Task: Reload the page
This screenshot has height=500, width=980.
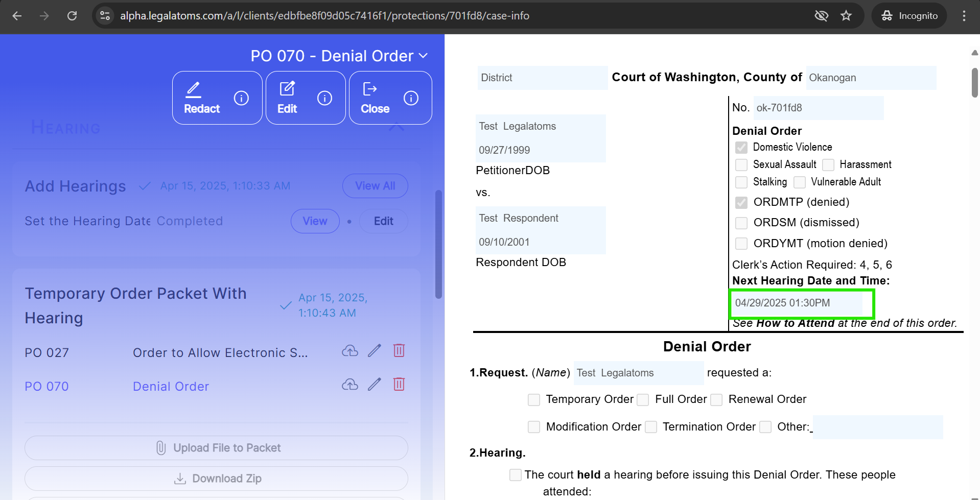Action: [72, 16]
